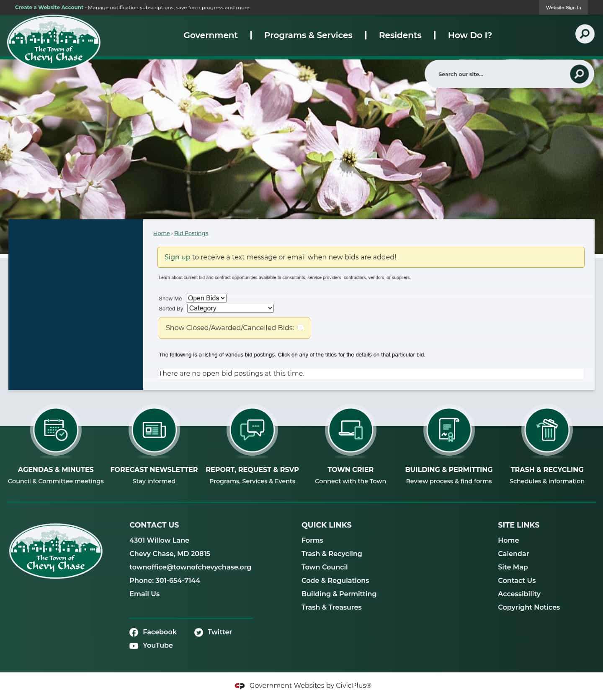Open the Government menu
603x700 pixels.
coord(211,35)
